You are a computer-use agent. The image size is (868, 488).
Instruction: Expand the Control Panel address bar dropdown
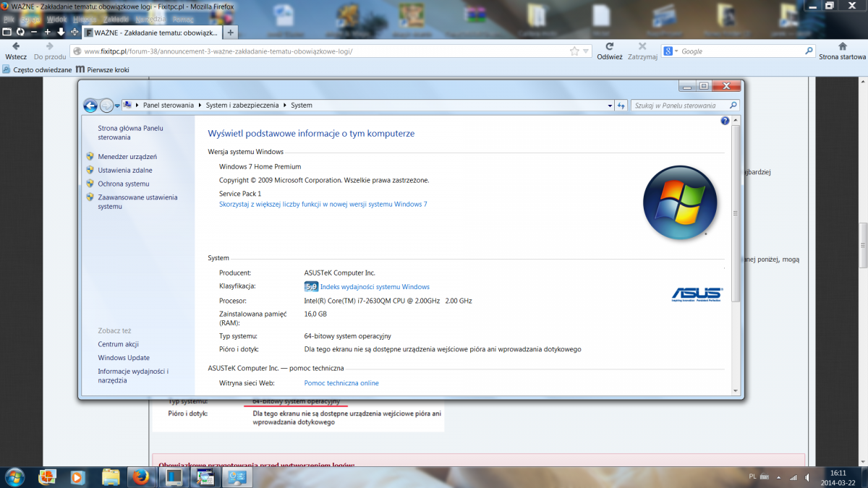(609, 106)
